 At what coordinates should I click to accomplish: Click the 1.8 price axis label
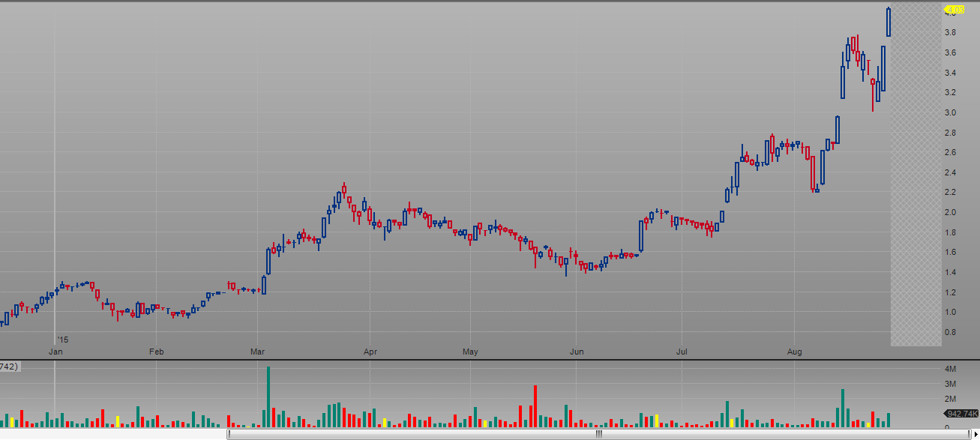click(x=950, y=232)
